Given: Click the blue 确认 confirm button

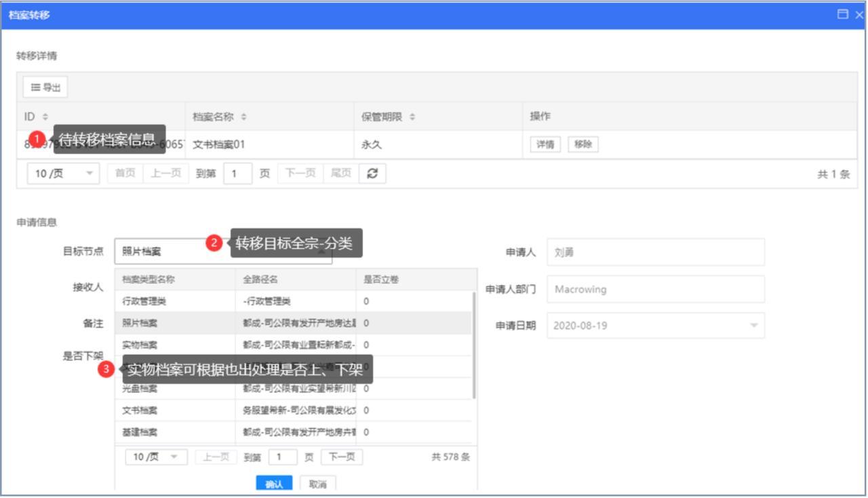Looking at the screenshot, I should pyautogui.click(x=274, y=484).
